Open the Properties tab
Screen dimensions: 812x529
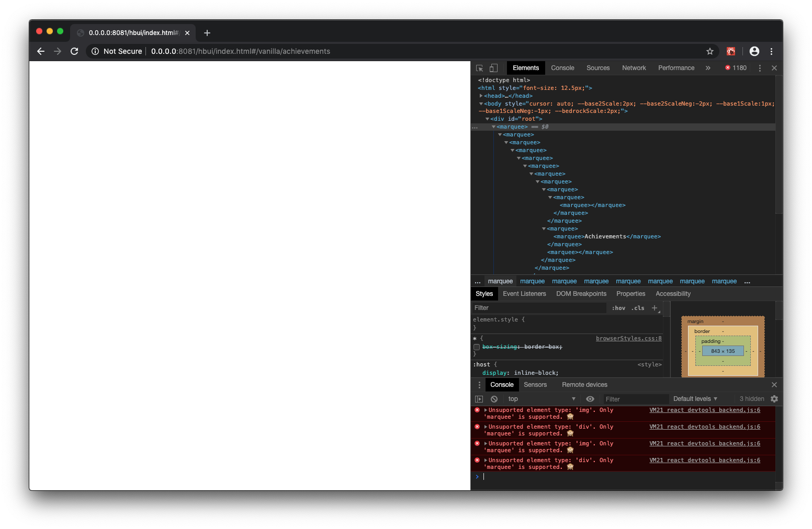pyautogui.click(x=630, y=294)
